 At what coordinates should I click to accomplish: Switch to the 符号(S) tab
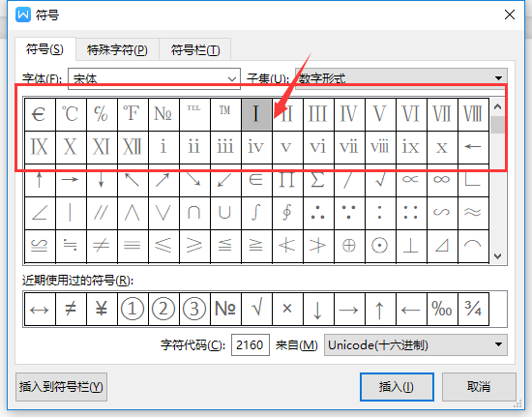point(44,50)
